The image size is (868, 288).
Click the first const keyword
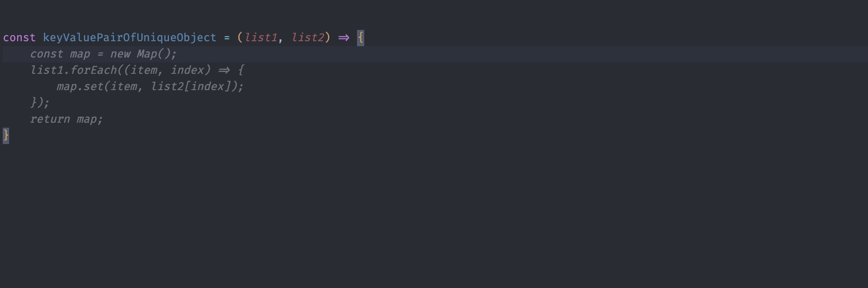point(19,38)
